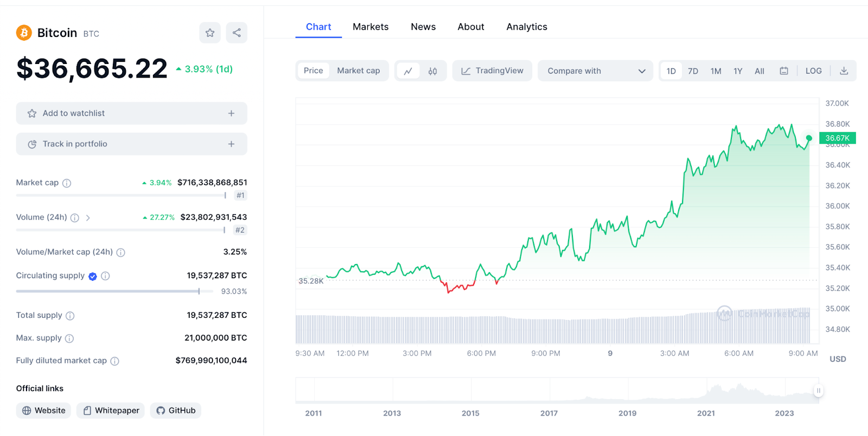The height and width of the screenshot is (436, 868).
Task: Click the 35.28K opening price label
Action: pos(311,281)
